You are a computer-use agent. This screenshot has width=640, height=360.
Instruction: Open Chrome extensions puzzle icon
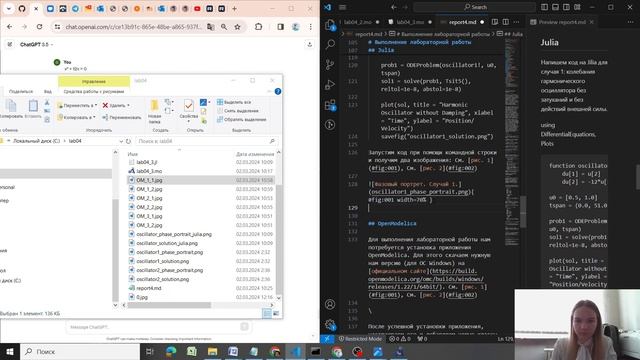tap(258, 27)
